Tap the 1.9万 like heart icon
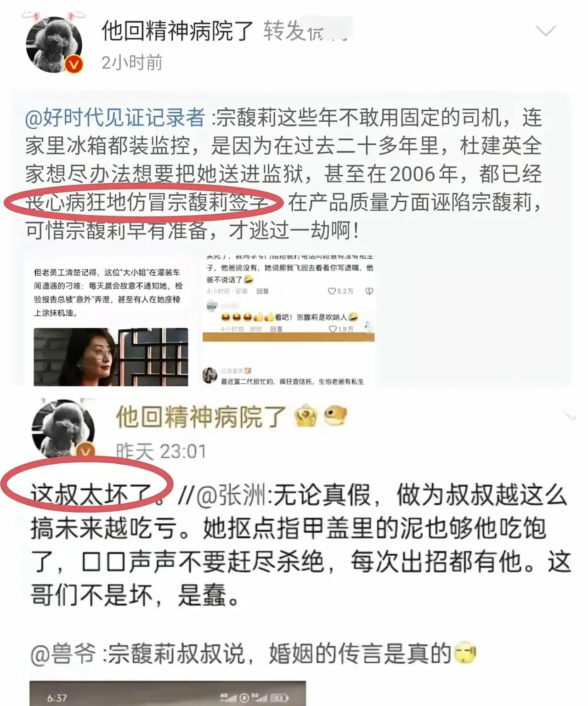The image size is (588, 706). coord(333,329)
